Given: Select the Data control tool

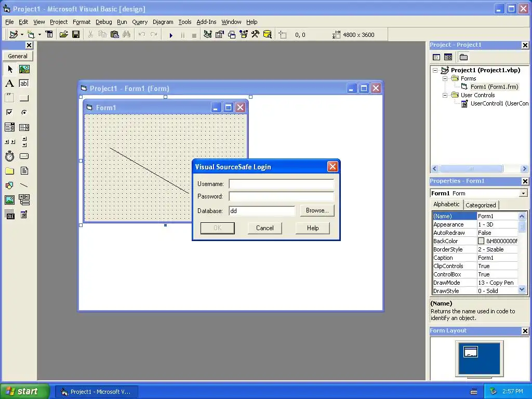Looking at the screenshot, I should [24, 200].
